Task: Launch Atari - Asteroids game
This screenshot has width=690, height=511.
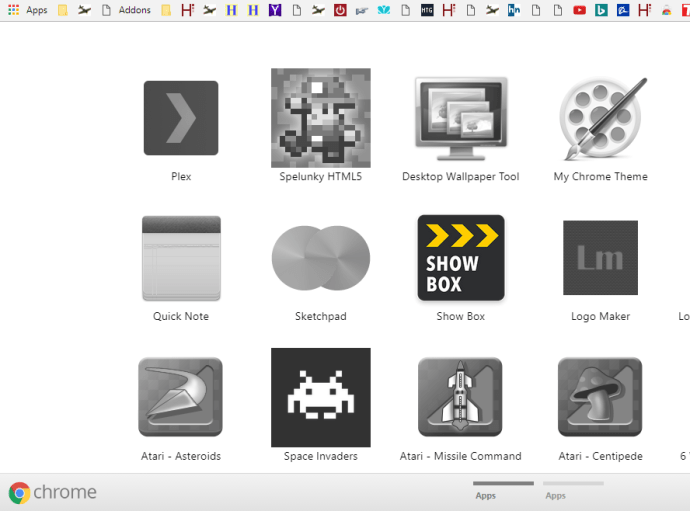Action: point(180,397)
